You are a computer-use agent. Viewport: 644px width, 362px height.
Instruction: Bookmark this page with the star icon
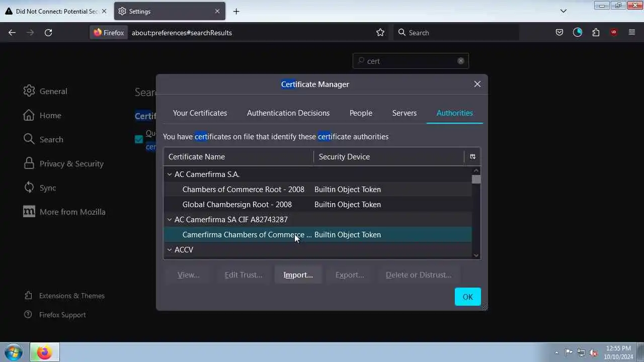[380, 33]
